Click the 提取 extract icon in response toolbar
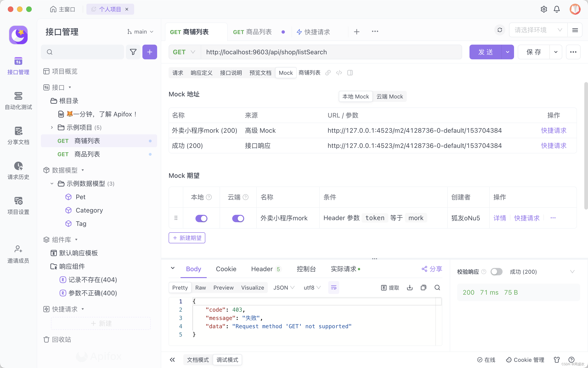The width and height of the screenshot is (588, 368). pos(390,288)
